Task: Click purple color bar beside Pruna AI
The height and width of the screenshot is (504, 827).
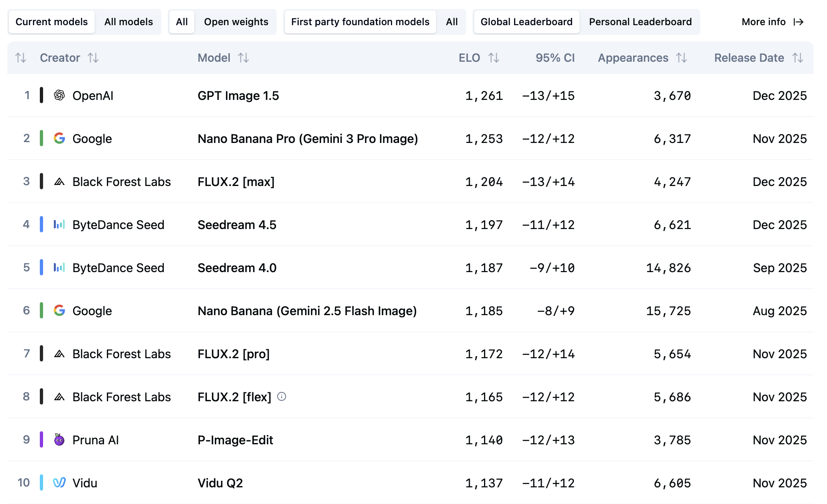Action: coord(41,439)
